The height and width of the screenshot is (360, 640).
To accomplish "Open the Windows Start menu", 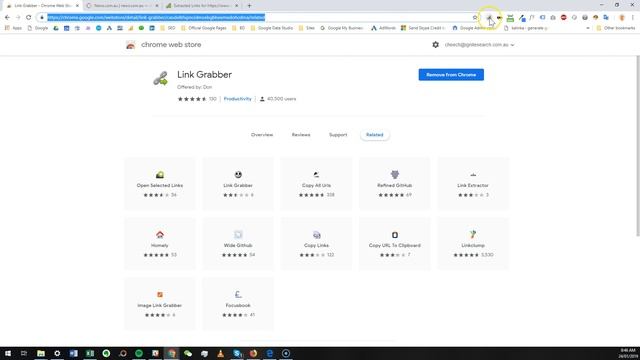I will click(x=8, y=353).
